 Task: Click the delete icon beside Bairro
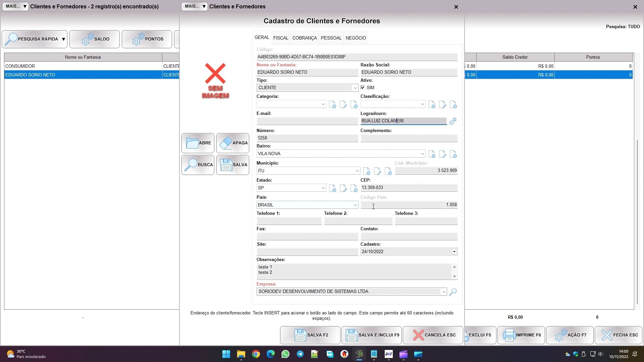[x=453, y=154]
